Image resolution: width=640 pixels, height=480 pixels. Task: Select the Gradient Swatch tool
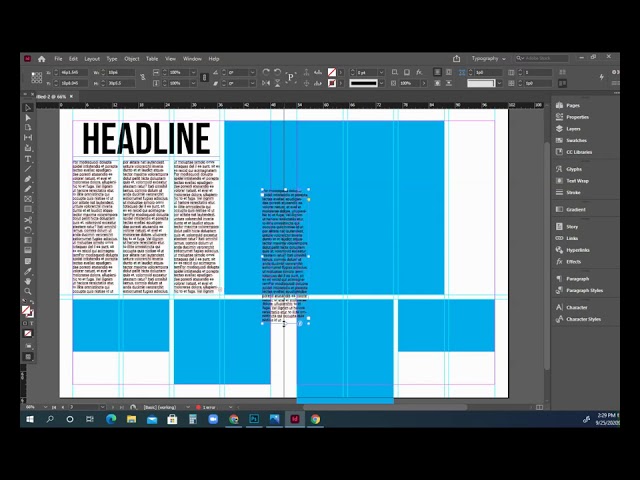[x=28, y=240]
